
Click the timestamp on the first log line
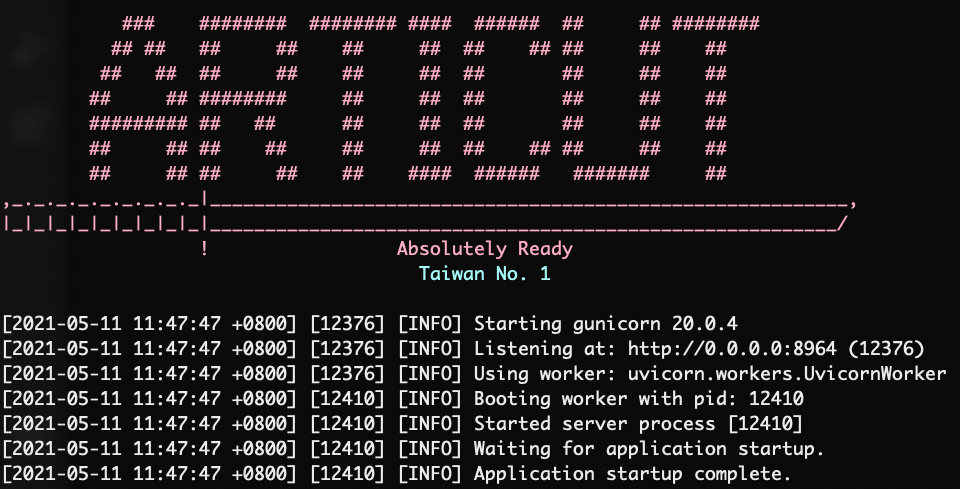point(149,324)
